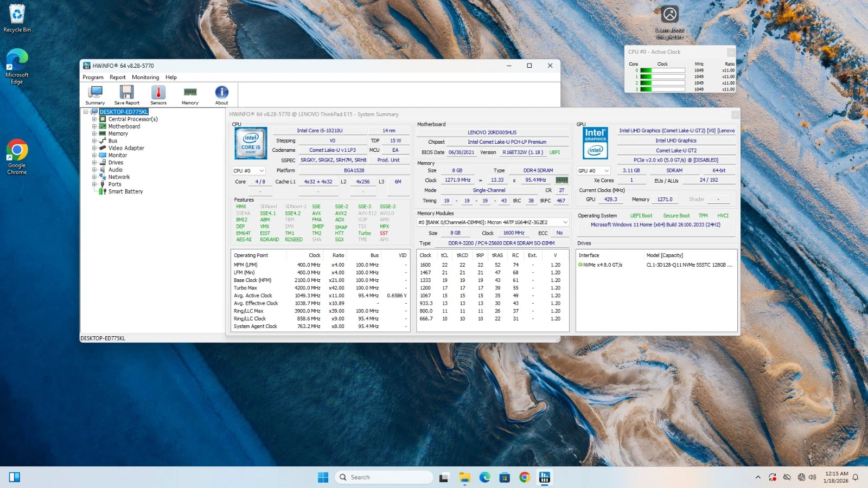Open the Help menu
The height and width of the screenshot is (488, 868).
coord(171,78)
